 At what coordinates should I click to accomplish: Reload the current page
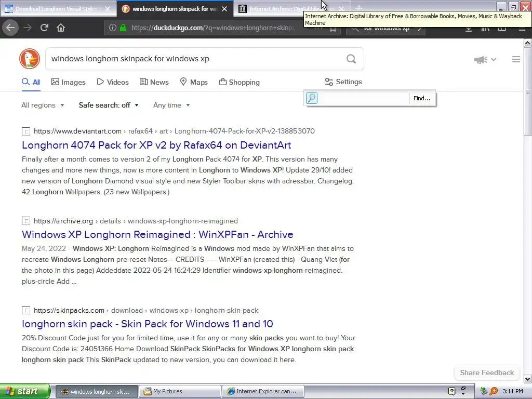(44, 28)
